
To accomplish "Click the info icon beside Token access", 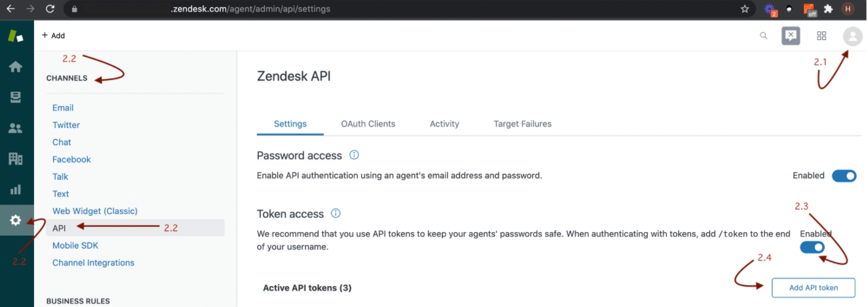I will tap(336, 213).
